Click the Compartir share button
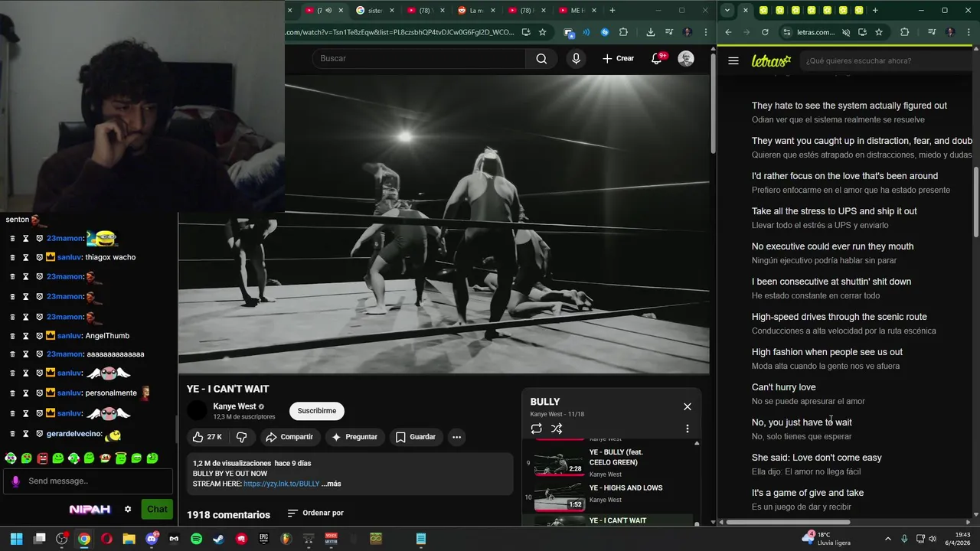Screen dimensions: 980x551 (289, 437)
